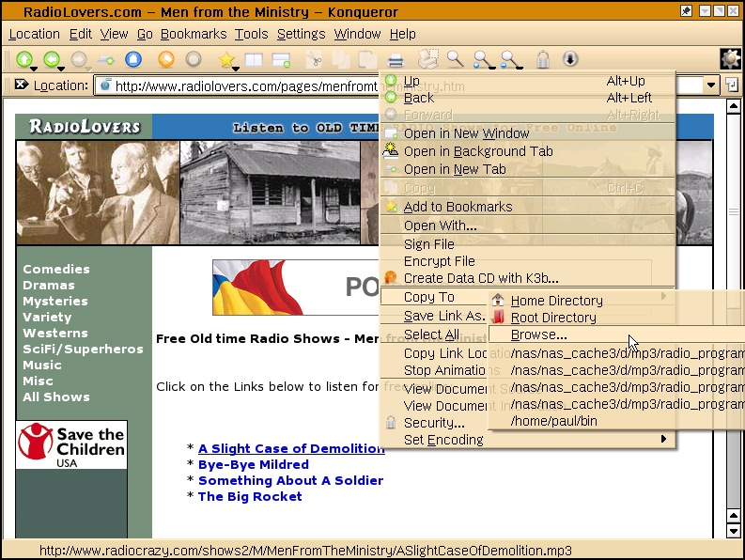Viewport: 745px width, 560px height.
Task: Expand the Set Encoding submenu arrow
Action: tap(664, 439)
